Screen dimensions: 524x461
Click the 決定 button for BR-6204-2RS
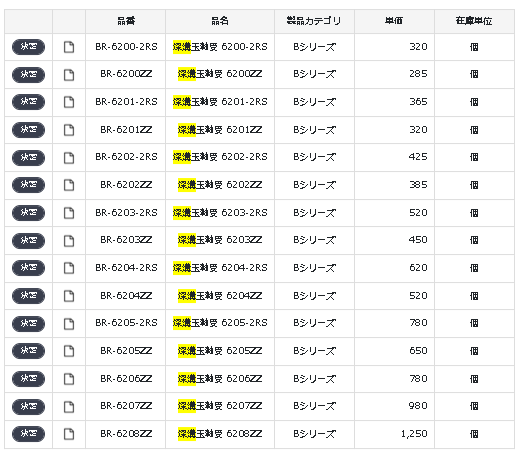[28, 267]
